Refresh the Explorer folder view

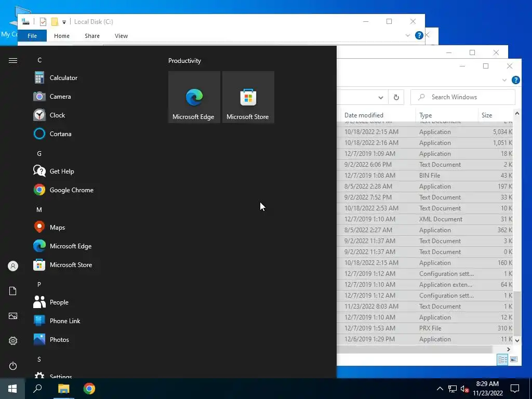pos(396,98)
